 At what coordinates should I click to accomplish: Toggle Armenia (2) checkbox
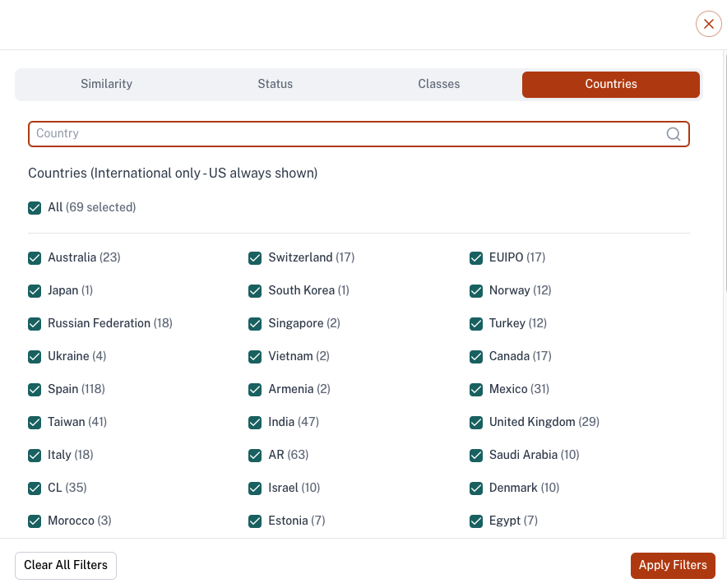[x=255, y=390]
